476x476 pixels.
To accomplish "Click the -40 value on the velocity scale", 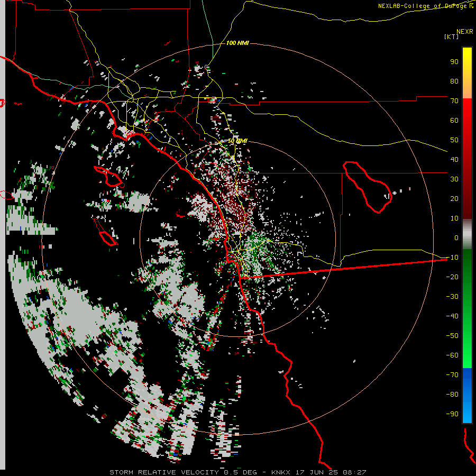I will pos(452,316).
